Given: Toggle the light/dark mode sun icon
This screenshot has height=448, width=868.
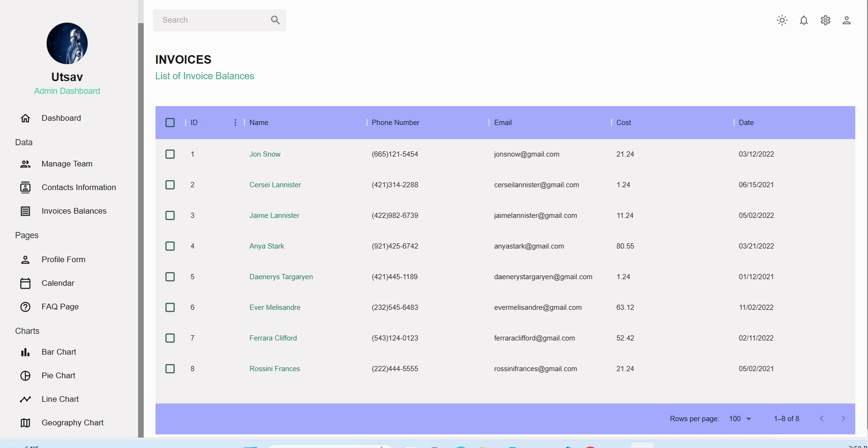Looking at the screenshot, I should (x=782, y=20).
